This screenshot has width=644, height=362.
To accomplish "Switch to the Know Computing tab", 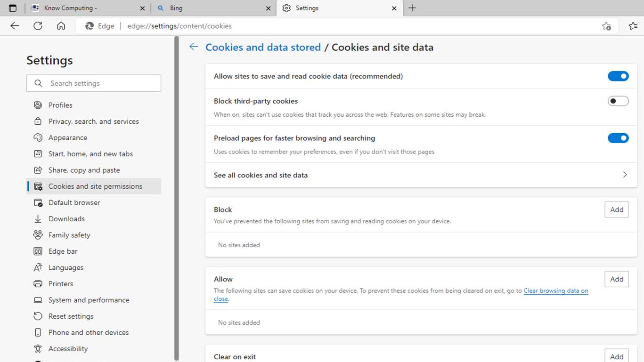I will point(85,8).
